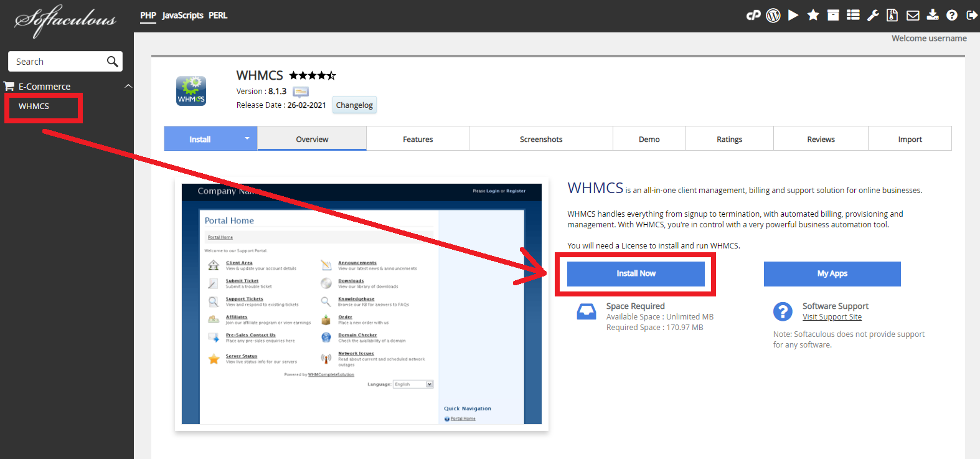The image size is (980, 459).
Task: Open the help question mark icon
Action: click(952, 16)
